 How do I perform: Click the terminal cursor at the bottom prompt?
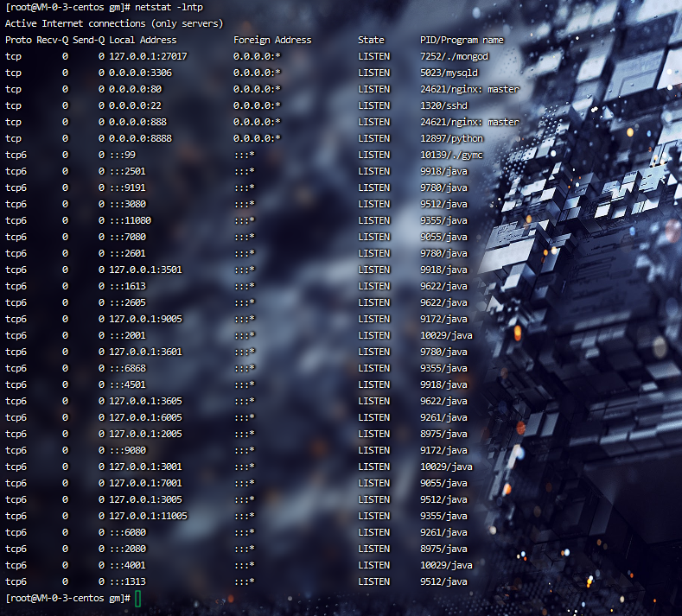(x=138, y=599)
